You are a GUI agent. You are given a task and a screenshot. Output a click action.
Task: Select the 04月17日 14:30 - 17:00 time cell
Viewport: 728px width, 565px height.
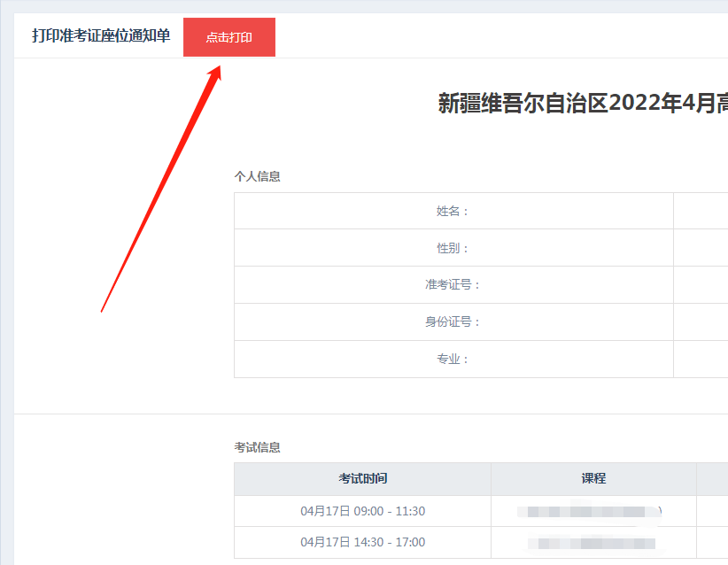[x=362, y=542]
